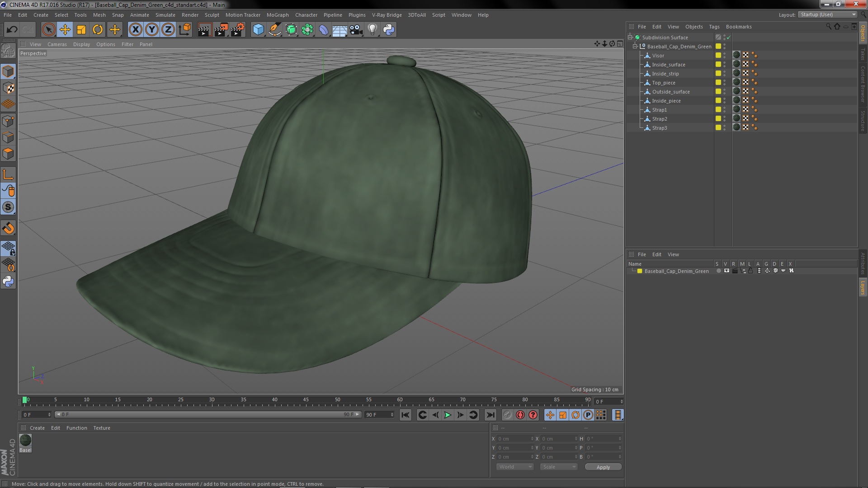The image size is (868, 488).
Task: Add a Camera object
Action: tap(356, 30)
